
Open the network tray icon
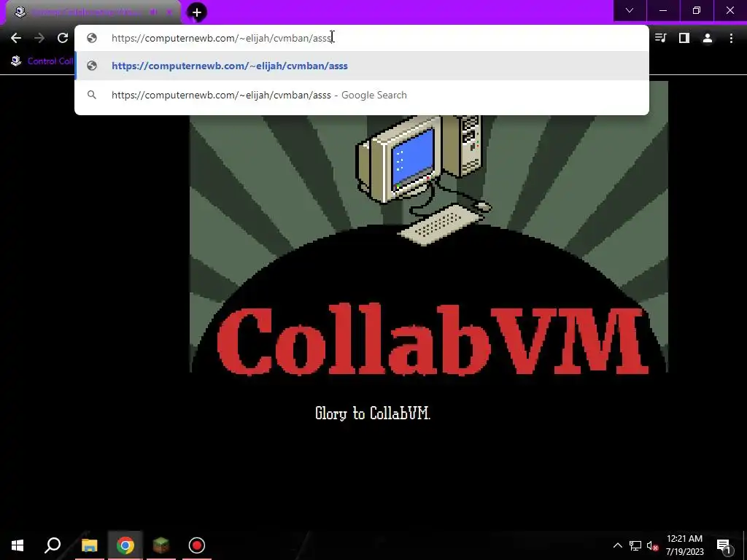(635, 545)
